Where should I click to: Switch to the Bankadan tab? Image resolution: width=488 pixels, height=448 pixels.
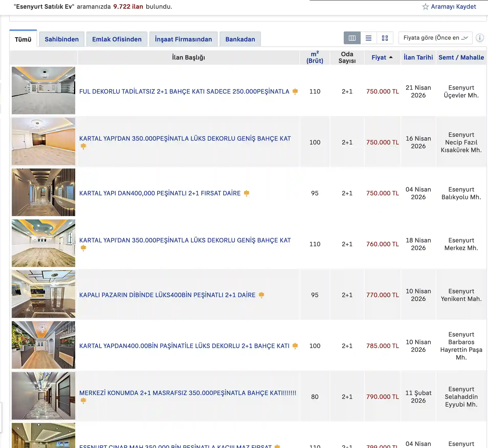(x=240, y=39)
